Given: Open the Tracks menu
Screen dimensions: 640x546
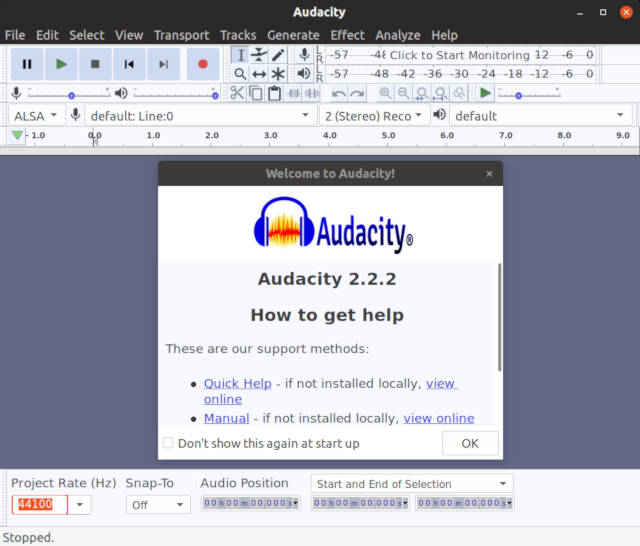Looking at the screenshot, I should (238, 35).
